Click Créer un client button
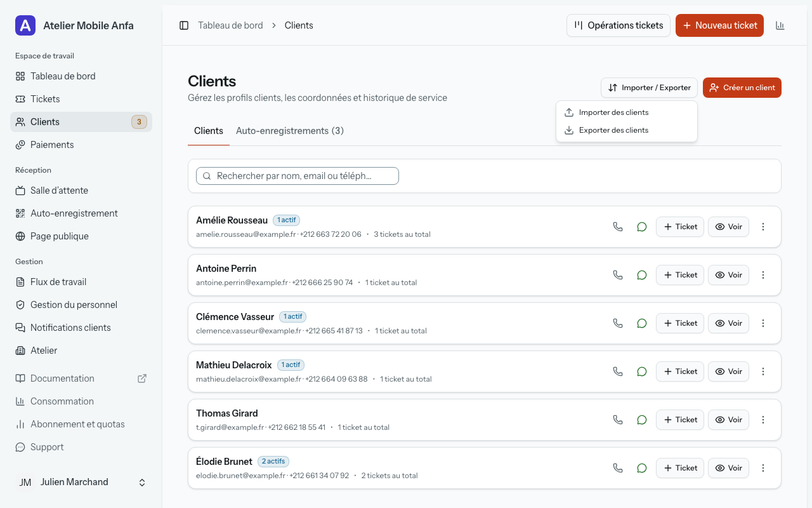 (x=742, y=88)
